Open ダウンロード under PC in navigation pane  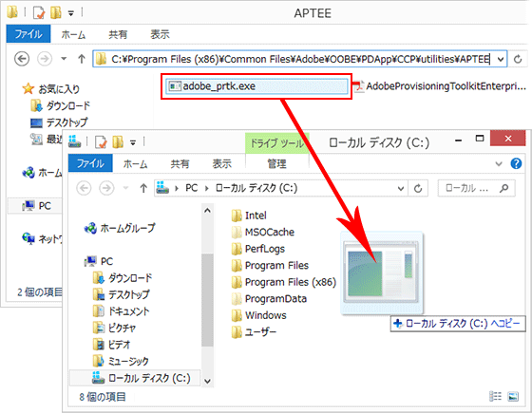point(123,278)
